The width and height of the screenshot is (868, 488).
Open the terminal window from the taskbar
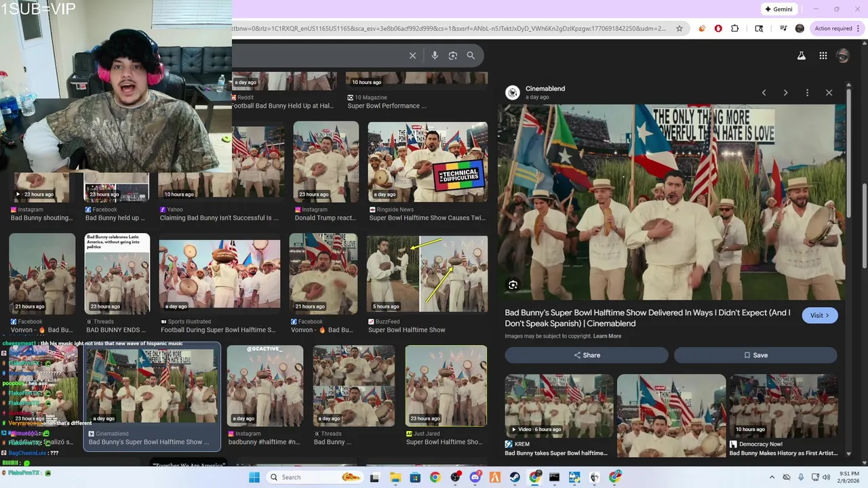555,477
